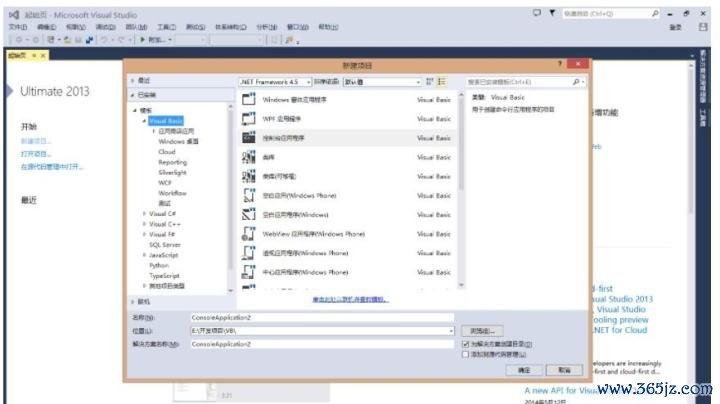
Task: Enable the add to source control checkbox
Action: [466, 354]
